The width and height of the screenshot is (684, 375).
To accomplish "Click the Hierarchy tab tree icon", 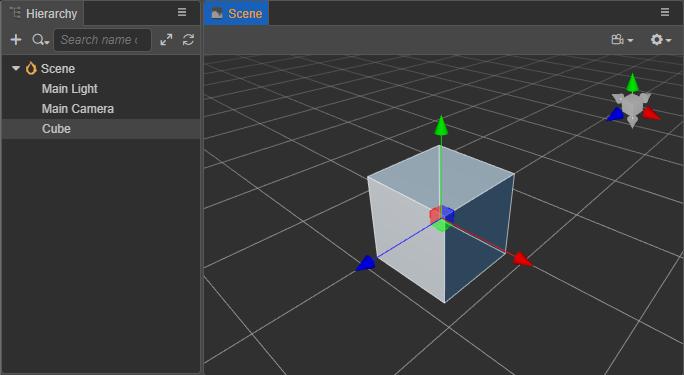I will (x=15, y=13).
